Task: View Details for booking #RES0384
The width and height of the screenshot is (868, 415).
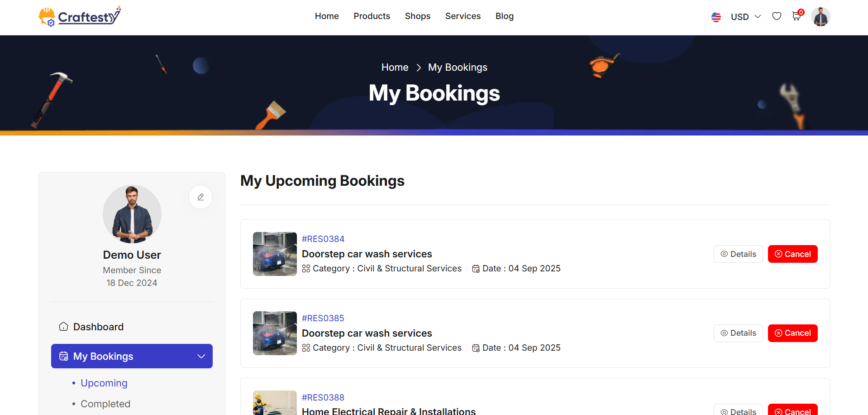Action: pos(738,254)
